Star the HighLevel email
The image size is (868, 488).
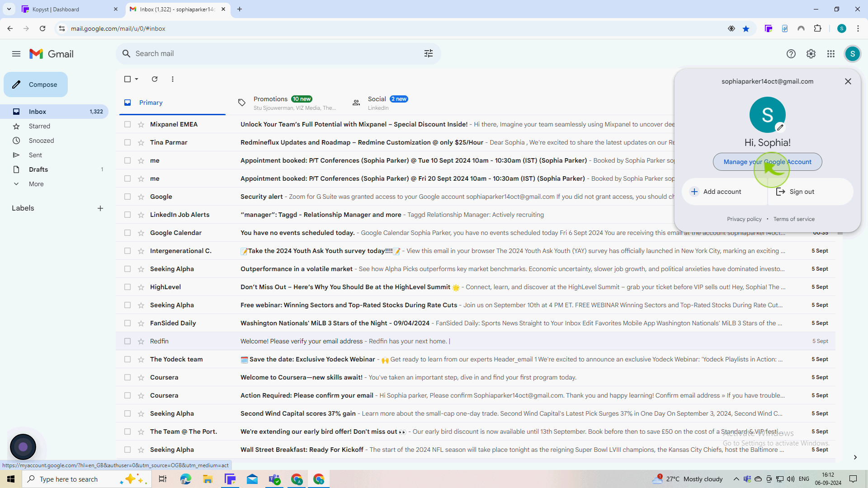click(x=141, y=287)
